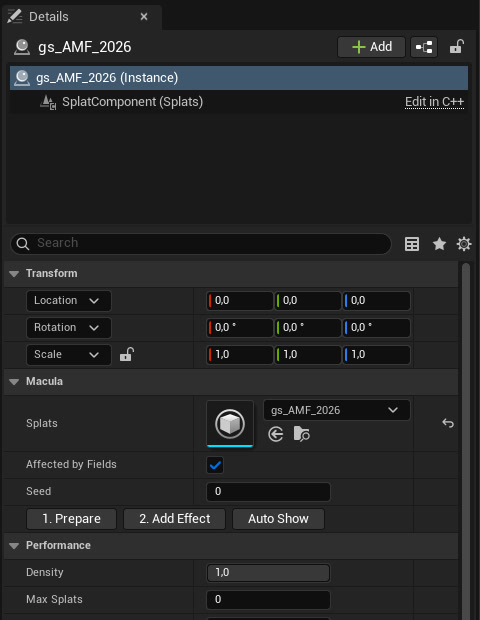Viewport: 480px width, 620px height.
Task: Click the search magnifier icon
Action: pyautogui.click(x=23, y=244)
